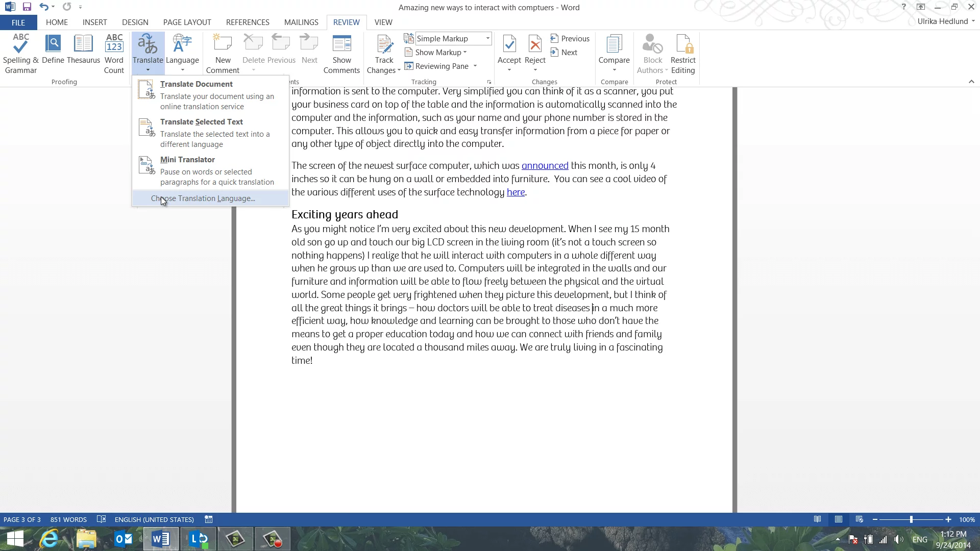The height and width of the screenshot is (551, 980).
Task: Open the Simple Markup dropdown
Action: [x=488, y=39]
